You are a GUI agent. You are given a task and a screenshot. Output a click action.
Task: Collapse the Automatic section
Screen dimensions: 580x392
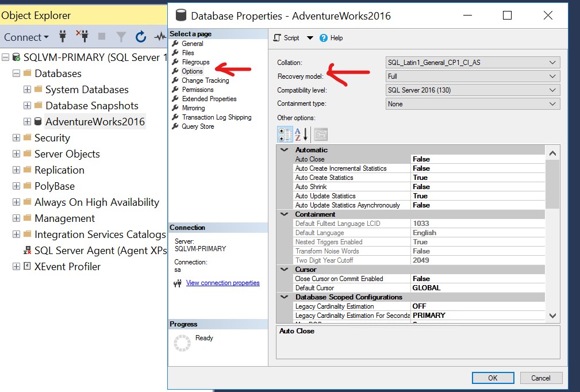click(x=285, y=150)
